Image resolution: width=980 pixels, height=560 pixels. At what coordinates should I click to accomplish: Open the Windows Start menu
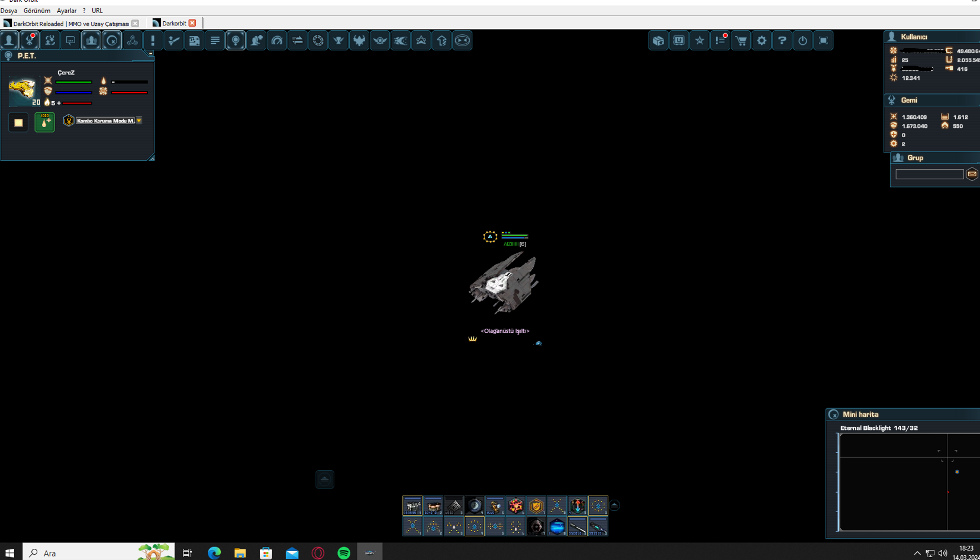pyautogui.click(x=10, y=553)
